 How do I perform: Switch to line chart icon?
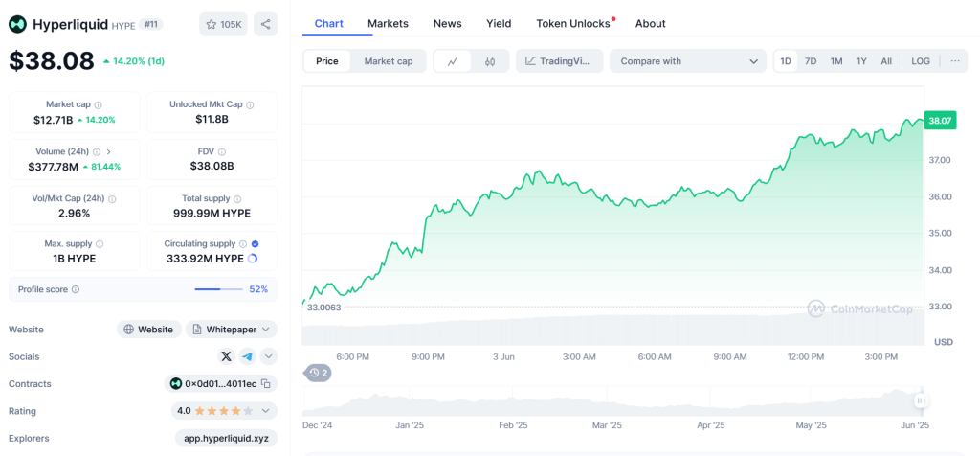452,61
